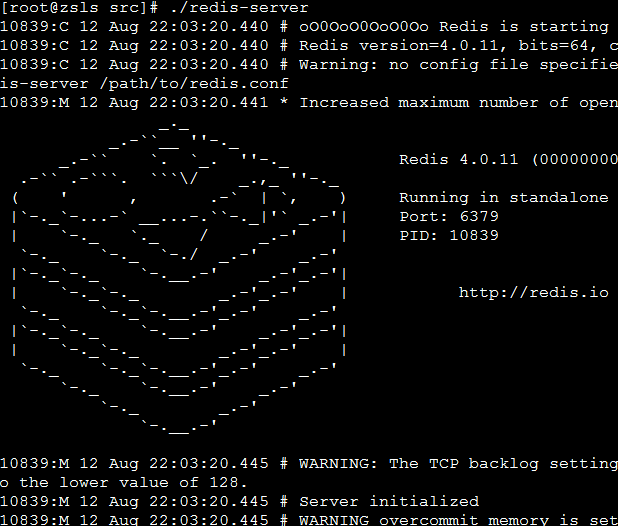Click the 'PID: 10839' text

tap(449, 235)
